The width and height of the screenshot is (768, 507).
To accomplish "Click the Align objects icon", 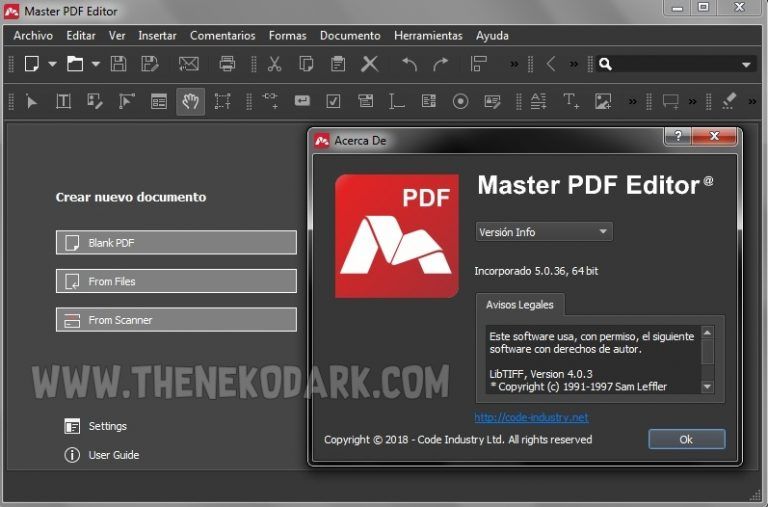I will click(x=479, y=64).
